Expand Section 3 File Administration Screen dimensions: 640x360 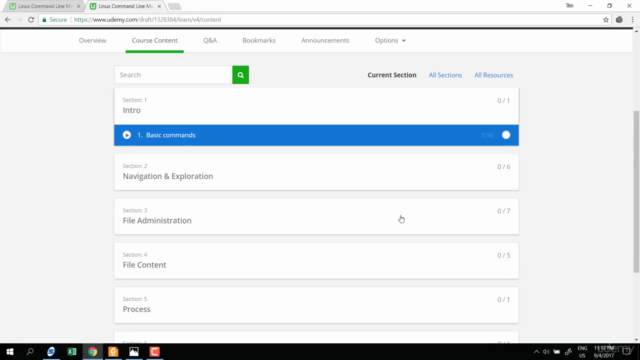316,216
